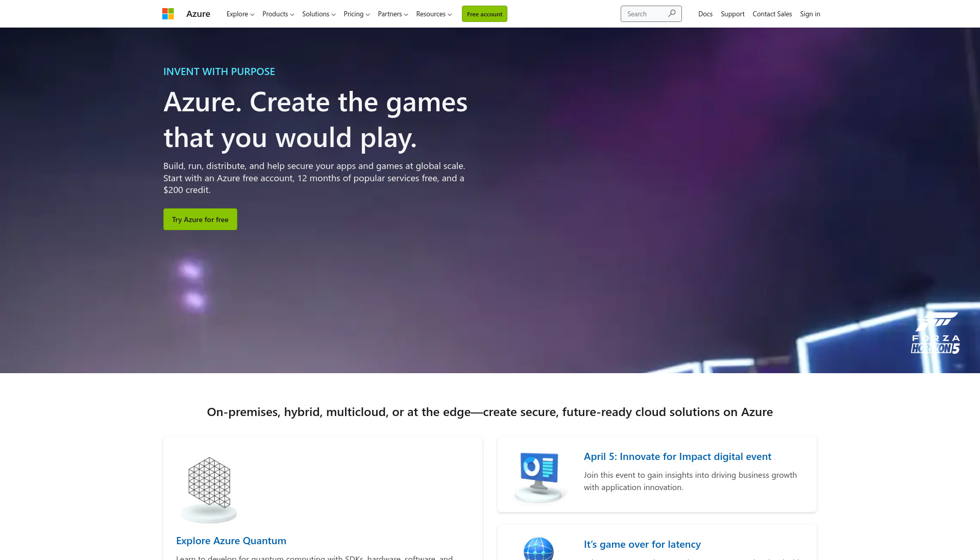Expand the Products dropdown
This screenshot has width=980, height=560.
278,14
